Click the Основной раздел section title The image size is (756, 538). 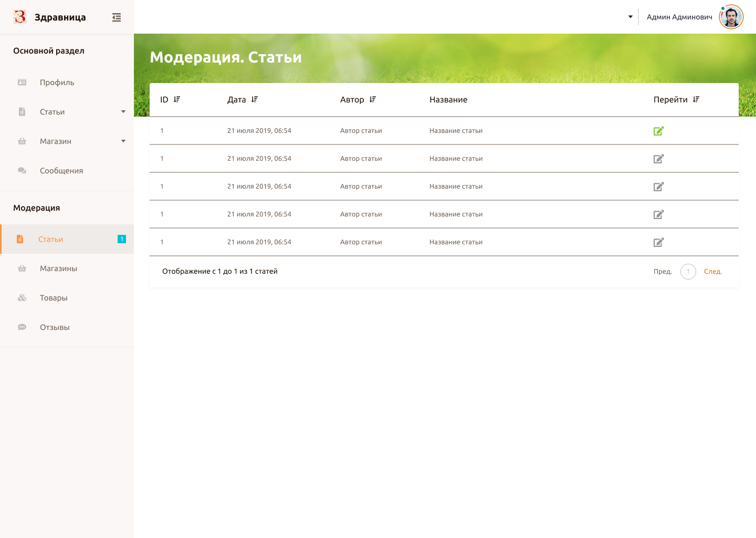coord(49,51)
